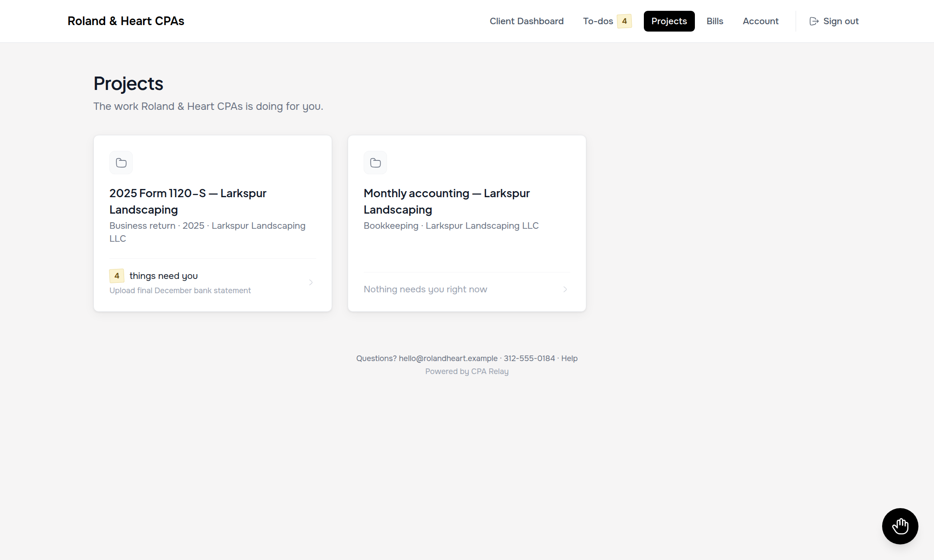Click the Roland & Heart CPAs logo

tap(126, 21)
